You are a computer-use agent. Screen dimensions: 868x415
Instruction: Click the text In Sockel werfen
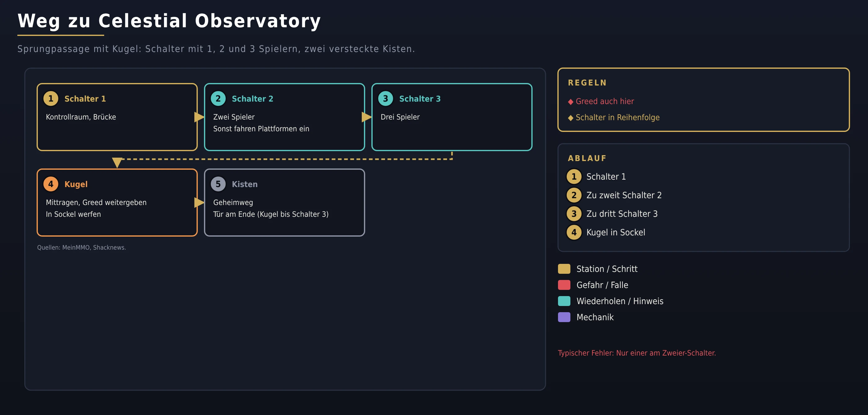[x=73, y=214]
